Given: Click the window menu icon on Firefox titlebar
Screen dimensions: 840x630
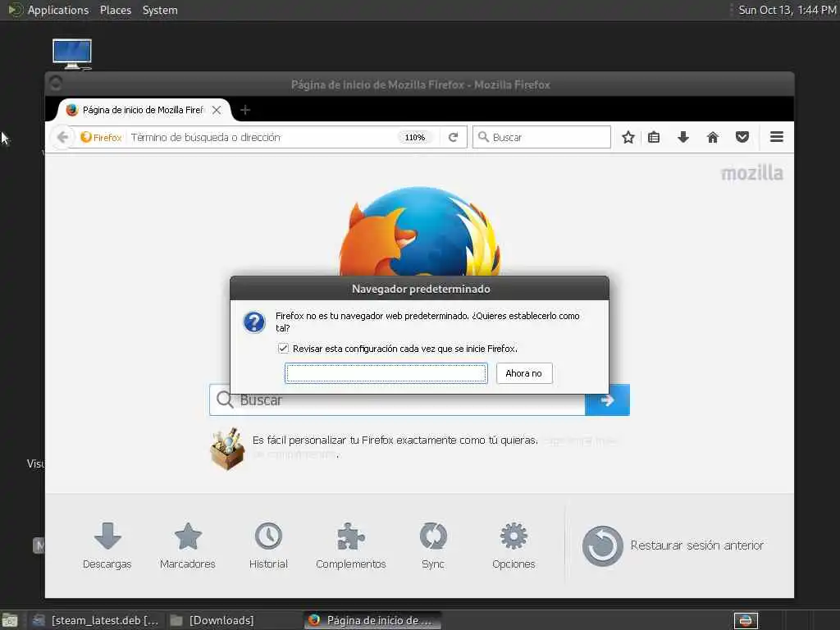Looking at the screenshot, I should pyautogui.click(x=55, y=83).
